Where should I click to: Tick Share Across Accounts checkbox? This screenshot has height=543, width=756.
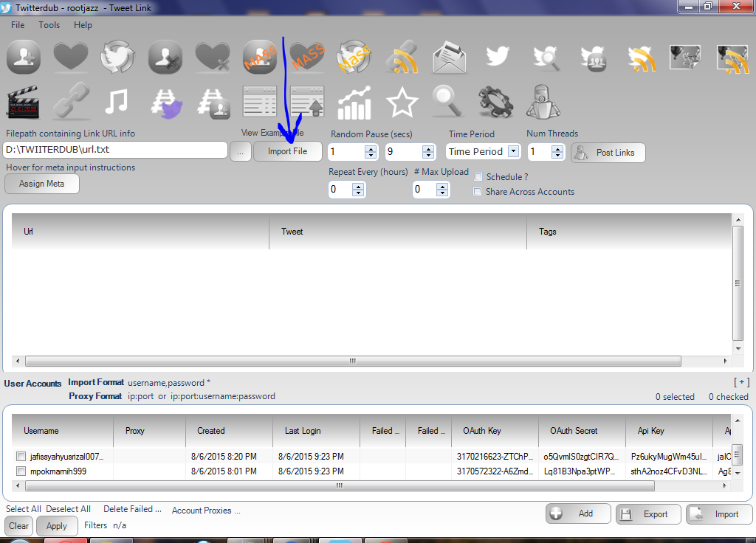point(478,192)
